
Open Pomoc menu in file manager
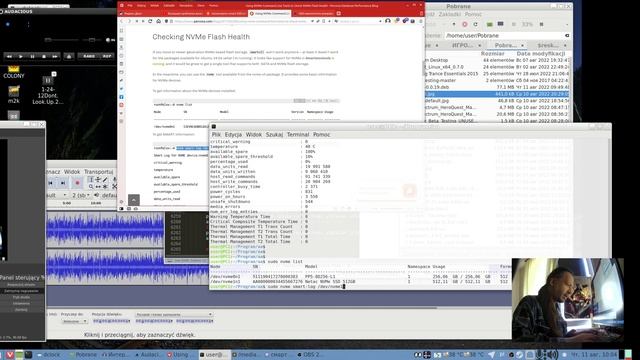pyautogui.click(x=473, y=14)
